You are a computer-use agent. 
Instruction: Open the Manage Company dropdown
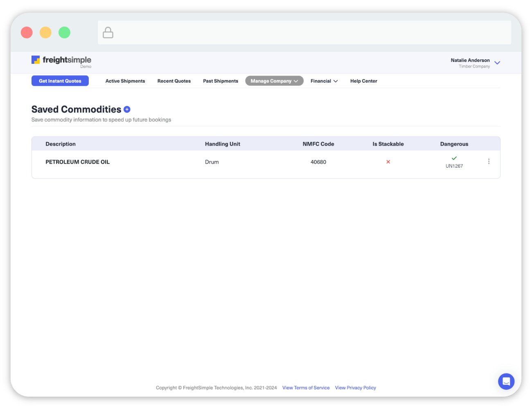[274, 81]
